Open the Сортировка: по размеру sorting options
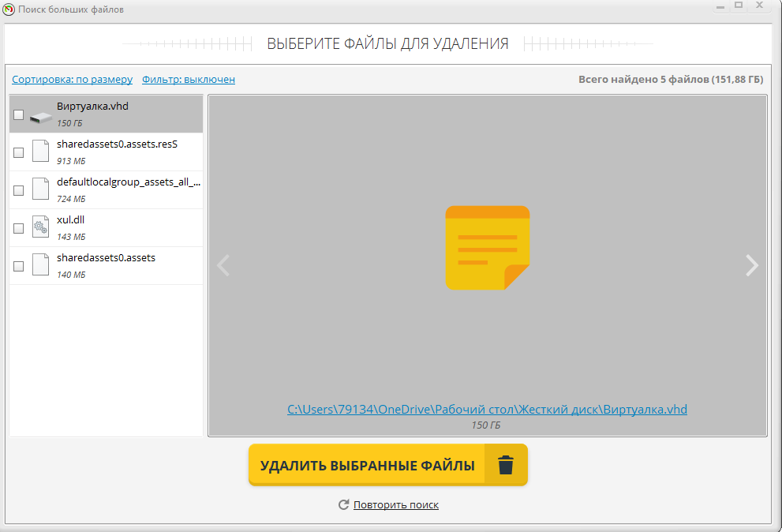 click(x=73, y=80)
